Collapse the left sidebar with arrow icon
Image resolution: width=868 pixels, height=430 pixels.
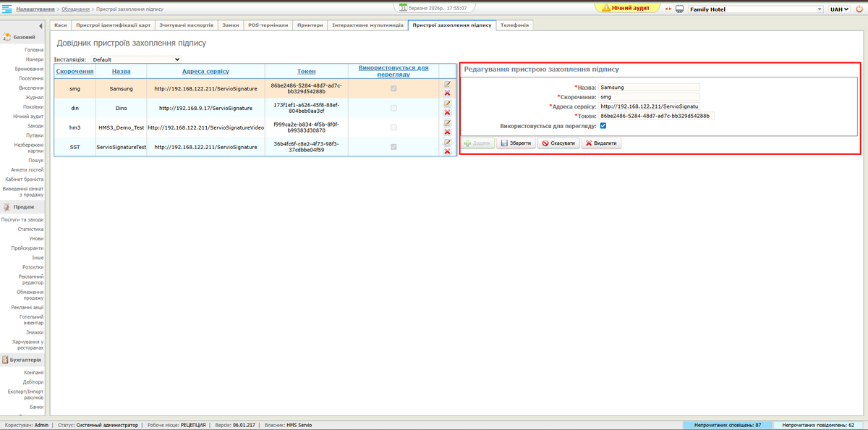(x=41, y=25)
